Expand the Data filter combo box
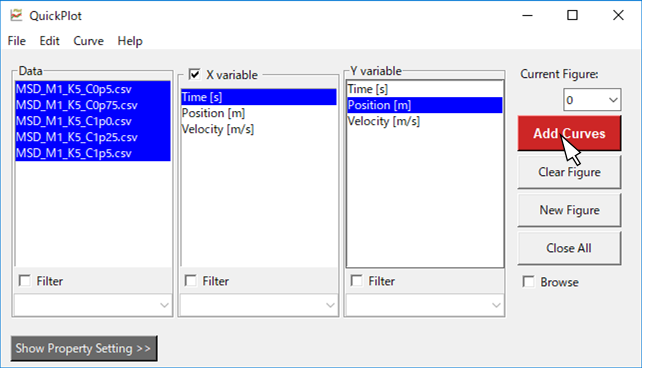The image size is (651, 376). [x=93, y=305]
